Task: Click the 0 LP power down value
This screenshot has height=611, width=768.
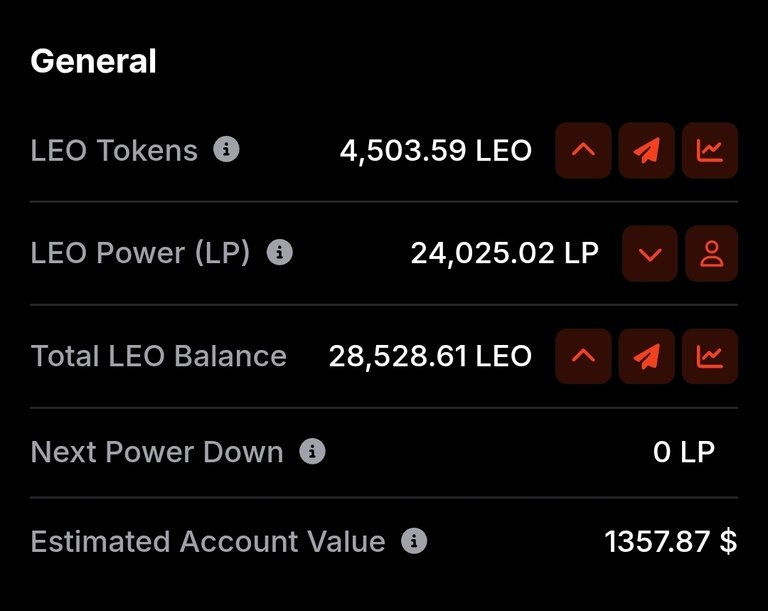Action: (x=684, y=452)
